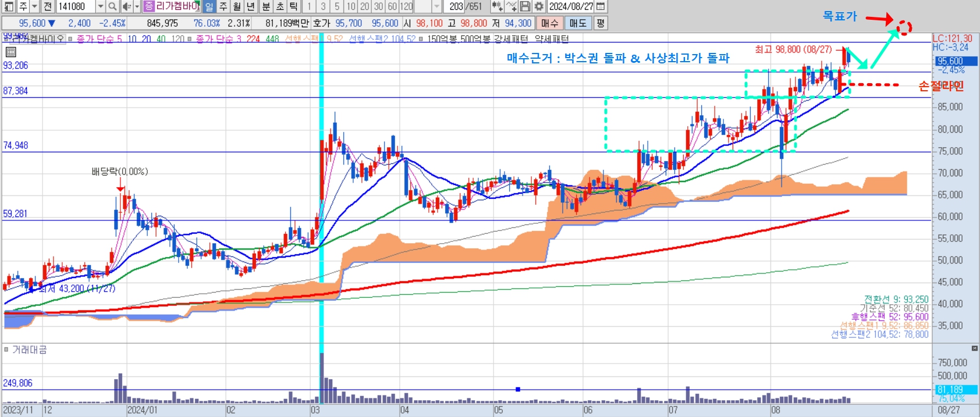Click the small icon atop the volume pane
The width and height of the screenshot is (980, 417).
[x=975, y=348]
